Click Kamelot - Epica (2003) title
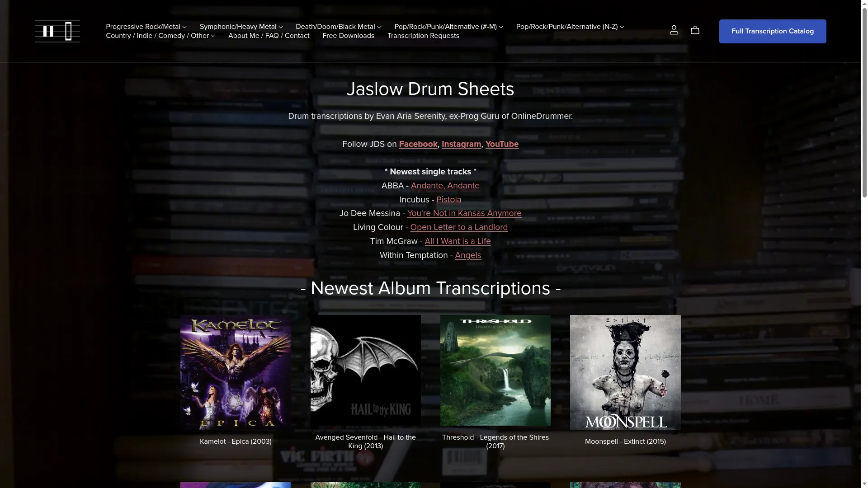 pos(236,441)
